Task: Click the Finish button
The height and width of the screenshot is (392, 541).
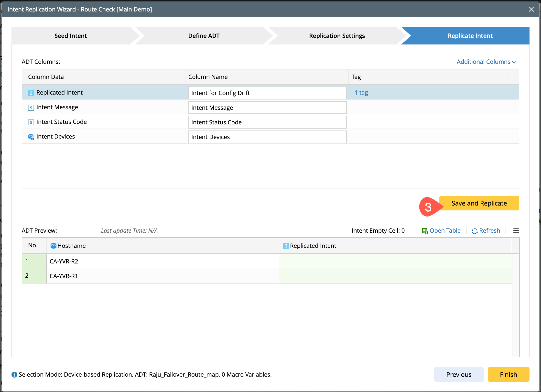Action: coord(508,374)
